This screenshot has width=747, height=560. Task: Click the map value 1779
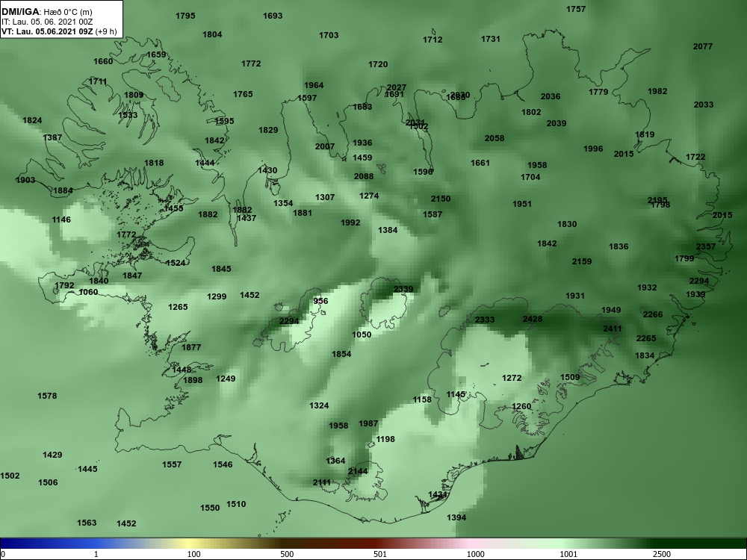[x=598, y=92]
